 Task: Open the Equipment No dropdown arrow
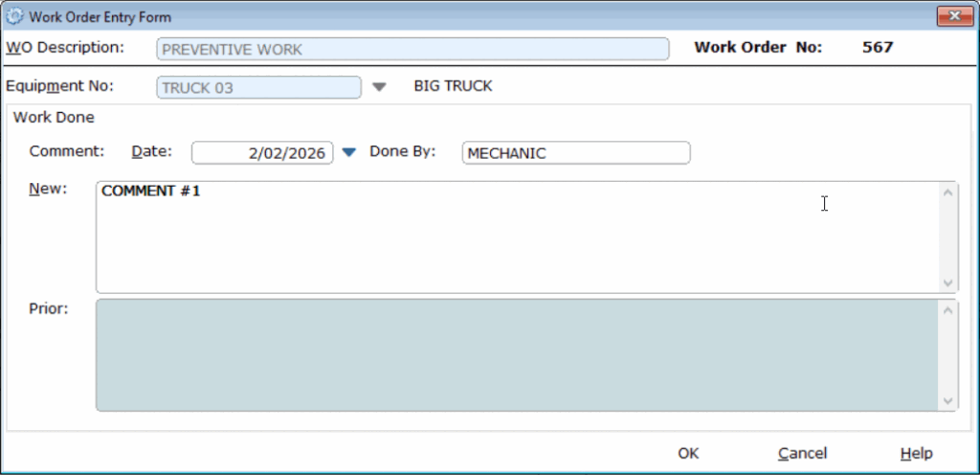[379, 87]
